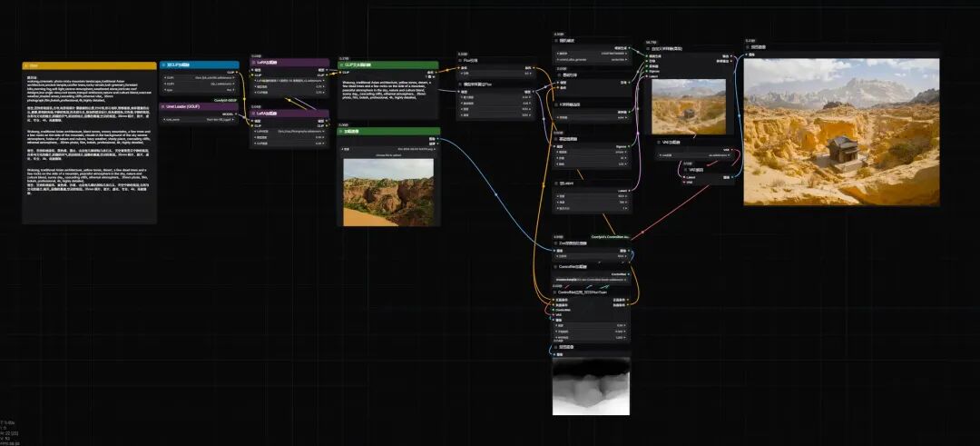The height and width of the screenshot is (446, 980).
Task: Collapse the second LoRA loader node dot
Action: 253,114
